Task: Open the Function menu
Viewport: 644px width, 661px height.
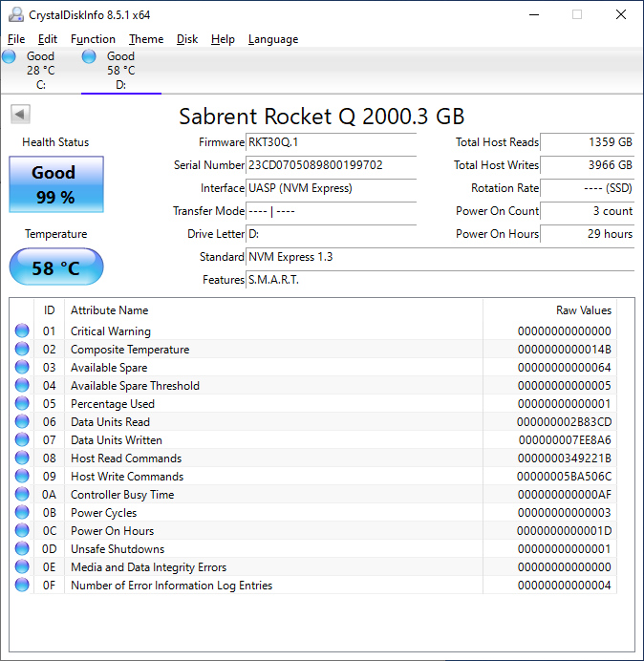Action: pyautogui.click(x=93, y=39)
